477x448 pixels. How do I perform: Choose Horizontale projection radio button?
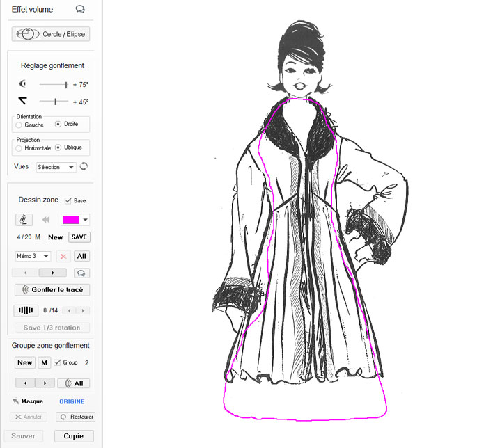(19, 148)
